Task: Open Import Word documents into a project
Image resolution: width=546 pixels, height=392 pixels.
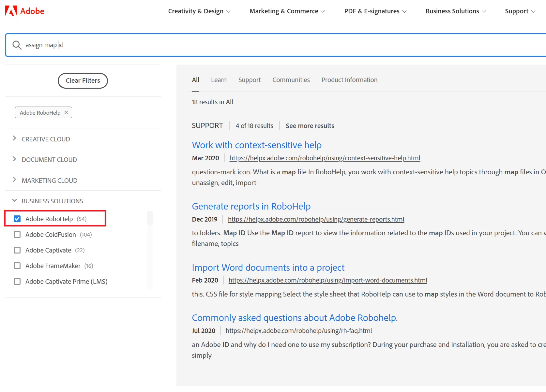Action: (268, 268)
